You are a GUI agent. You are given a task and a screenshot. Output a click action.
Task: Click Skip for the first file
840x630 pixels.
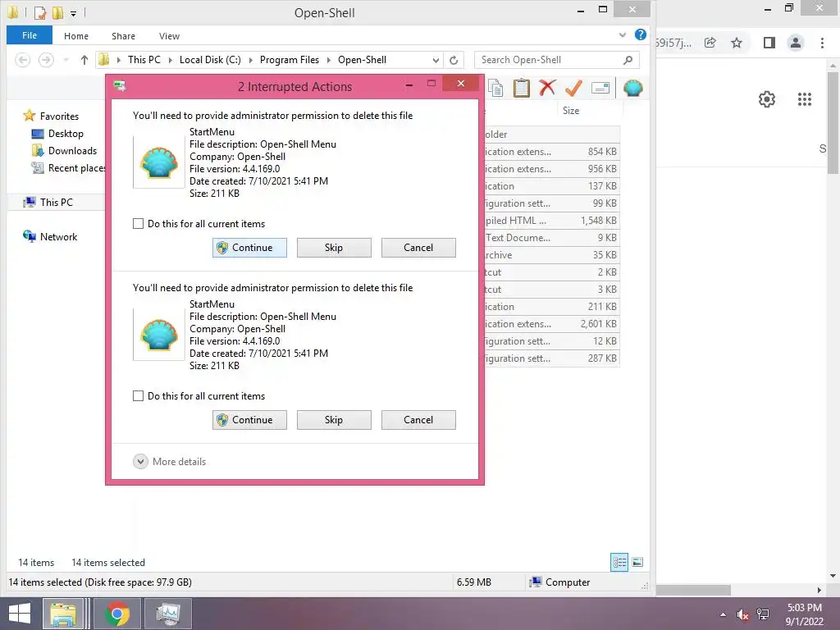point(334,248)
